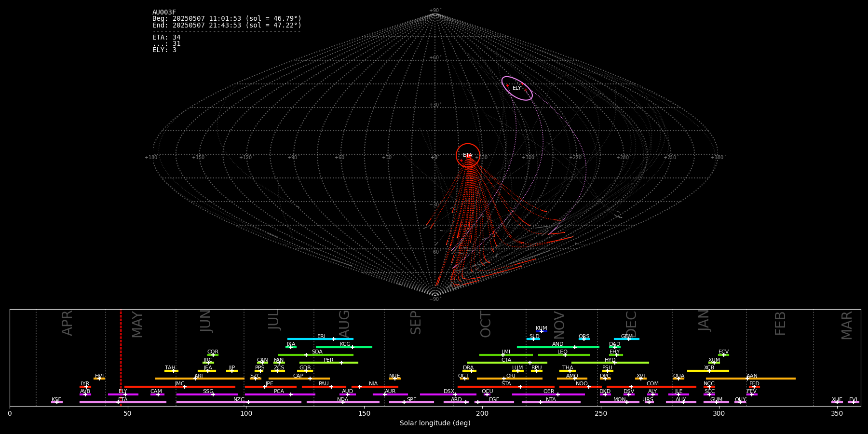This screenshot has height=434, width=868.
Task: Click the TAH shower label
Action: pyautogui.click(x=170, y=368)
